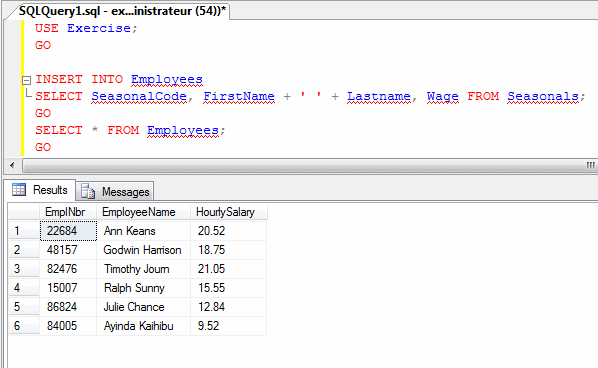Select salary value 20.52
Image resolution: width=598 pixels, height=368 pixels.
(228, 231)
